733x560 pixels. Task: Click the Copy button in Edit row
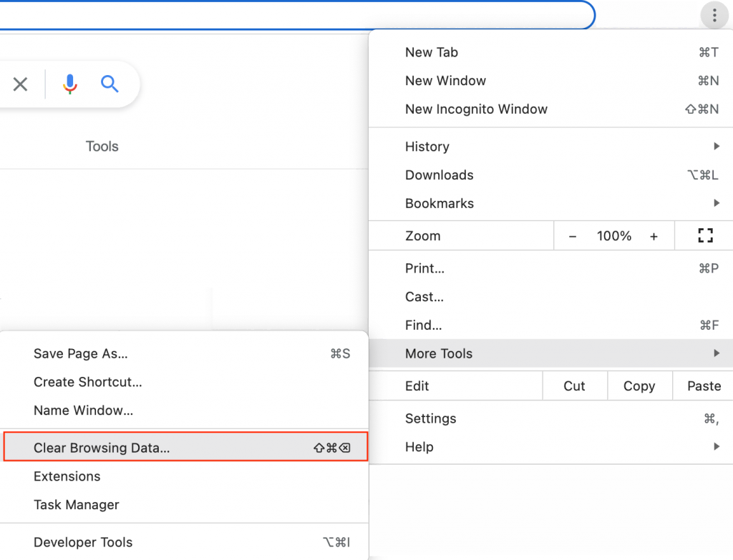pyautogui.click(x=639, y=386)
